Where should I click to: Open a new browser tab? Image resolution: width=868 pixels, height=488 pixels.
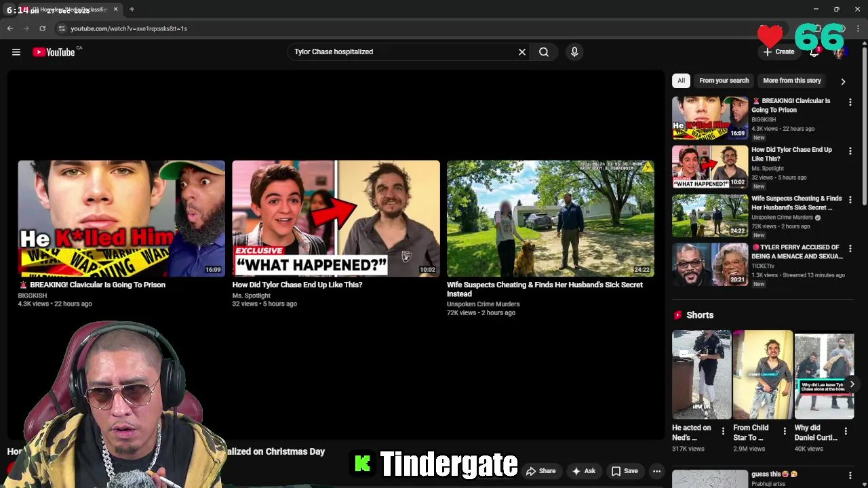coord(132,9)
